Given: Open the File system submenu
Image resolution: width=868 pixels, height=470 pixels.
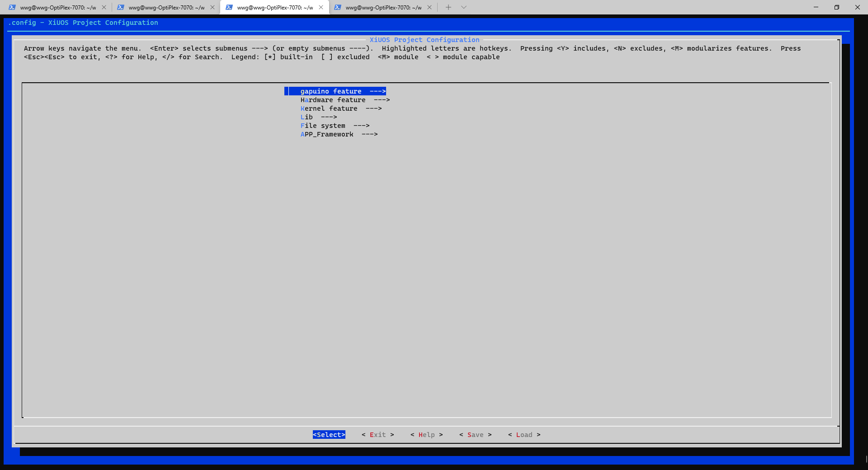Looking at the screenshot, I should click(335, 126).
